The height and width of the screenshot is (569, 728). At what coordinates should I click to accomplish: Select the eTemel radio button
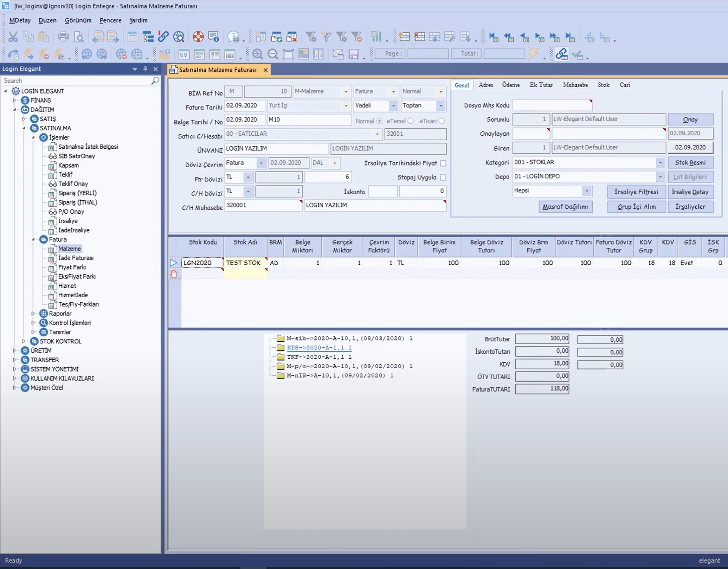click(411, 121)
